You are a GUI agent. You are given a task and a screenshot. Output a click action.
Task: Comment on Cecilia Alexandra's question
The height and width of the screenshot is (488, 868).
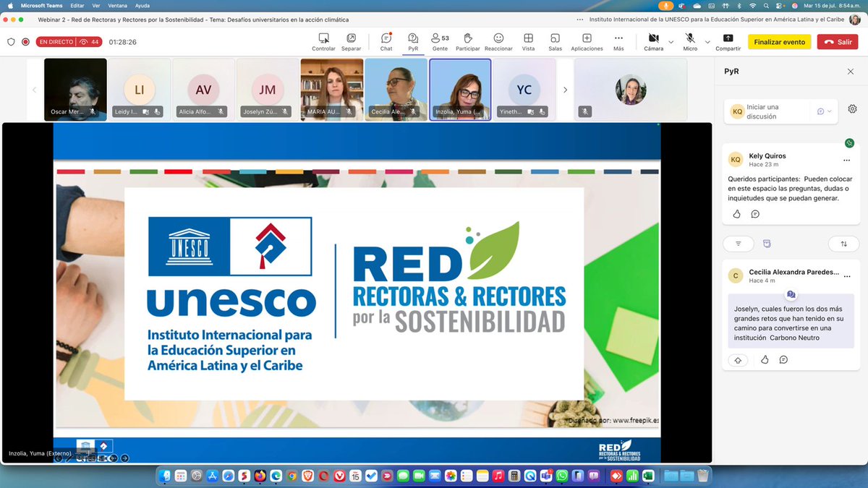point(783,359)
